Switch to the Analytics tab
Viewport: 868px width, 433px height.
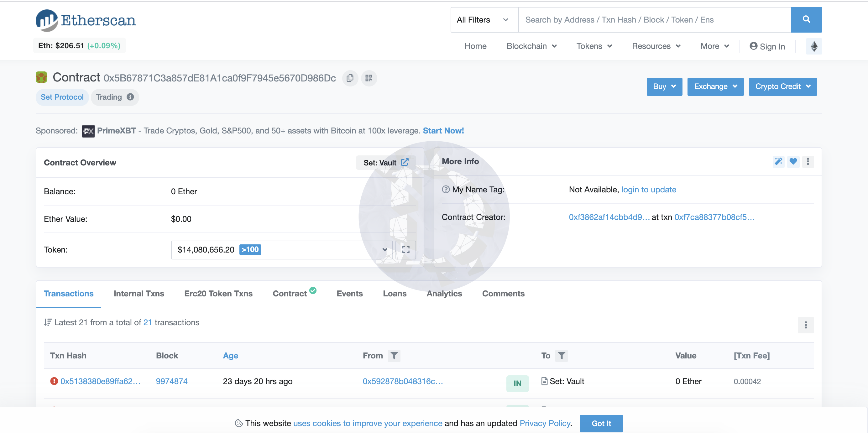point(444,294)
